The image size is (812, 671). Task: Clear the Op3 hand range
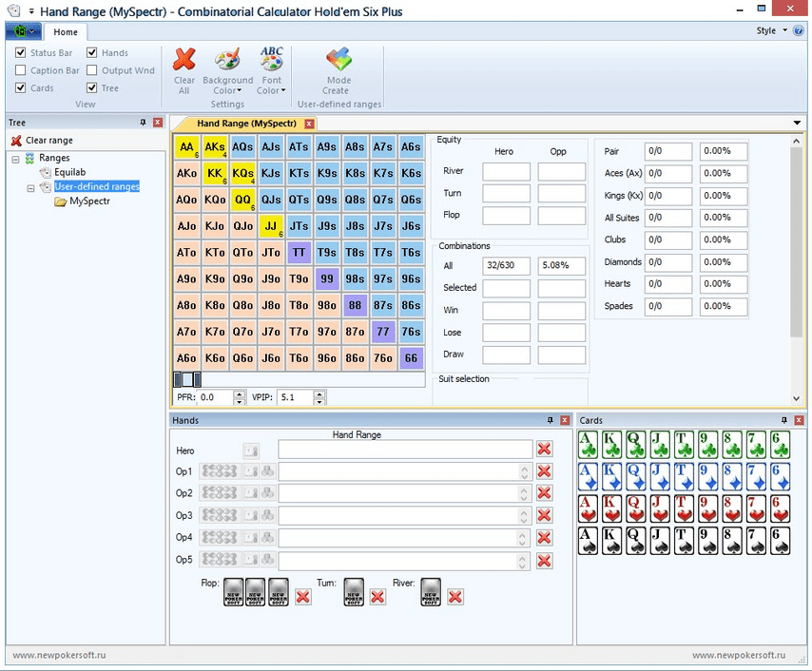point(544,515)
